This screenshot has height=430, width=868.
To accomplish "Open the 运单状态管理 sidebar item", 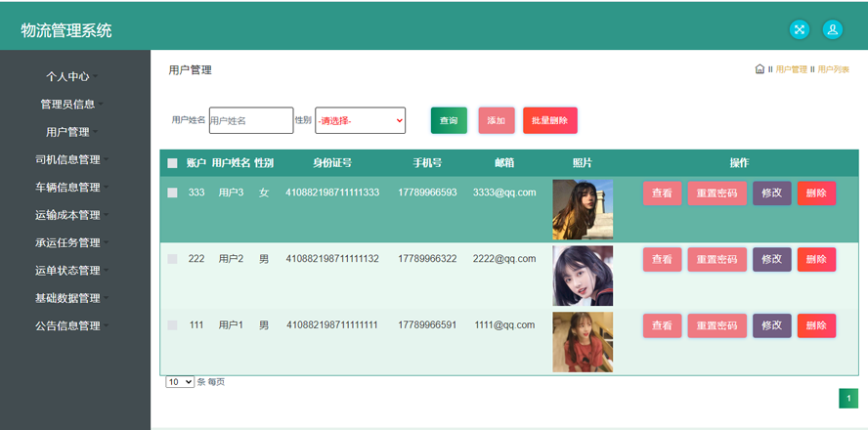I will click(x=72, y=270).
